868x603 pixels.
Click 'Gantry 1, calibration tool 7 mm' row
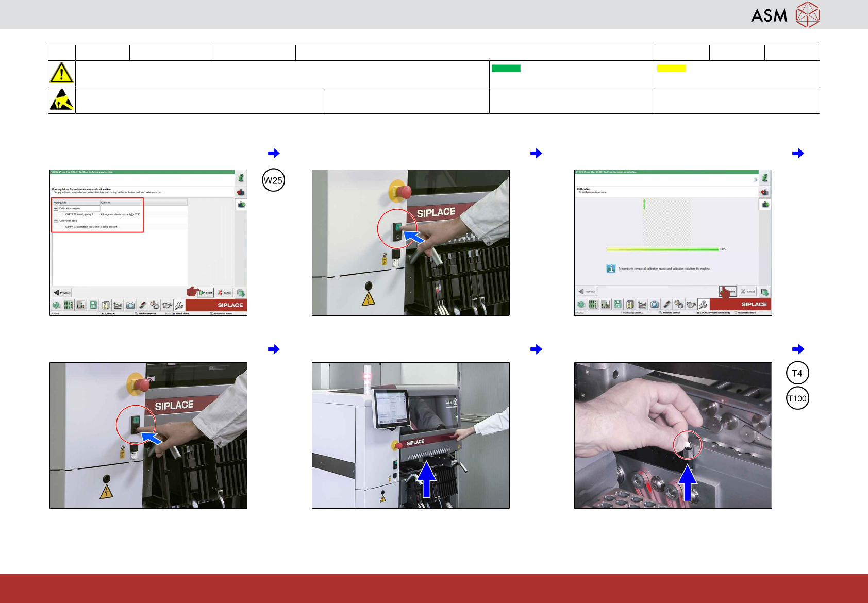tap(82, 227)
